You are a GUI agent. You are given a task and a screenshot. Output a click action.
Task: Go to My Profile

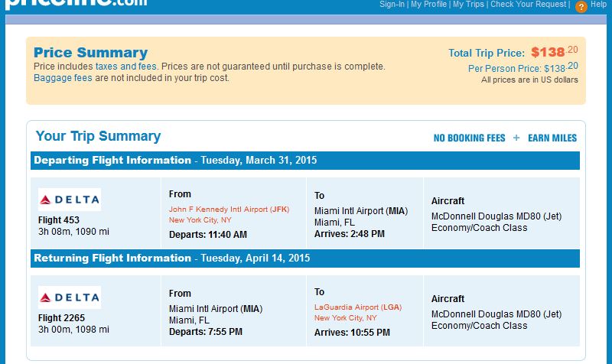click(428, 5)
